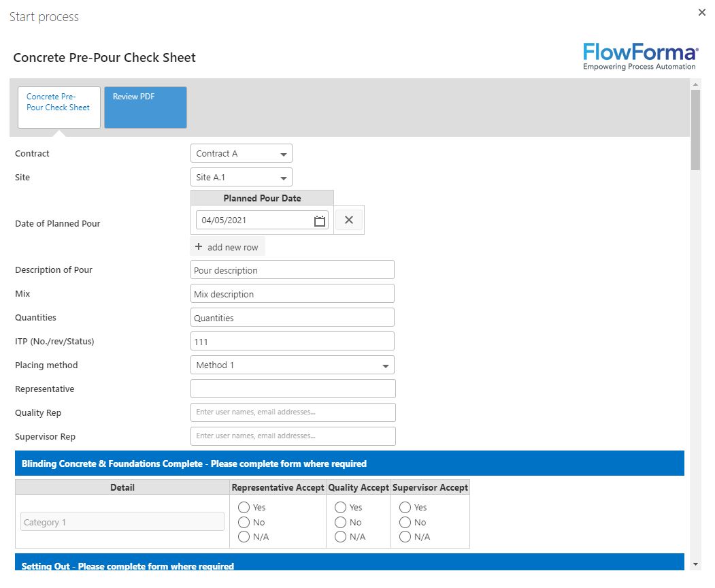
Task: Click the Supervisor Accept column header
Action: coord(430,487)
